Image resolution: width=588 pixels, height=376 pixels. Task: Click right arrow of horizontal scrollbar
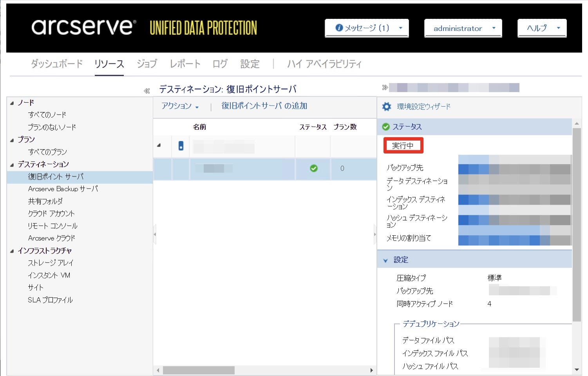[x=371, y=370]
